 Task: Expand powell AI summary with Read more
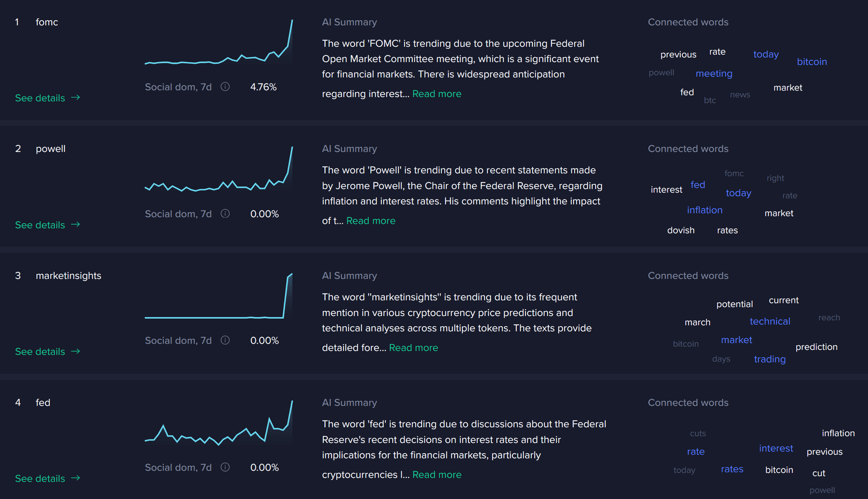point(371,221)
